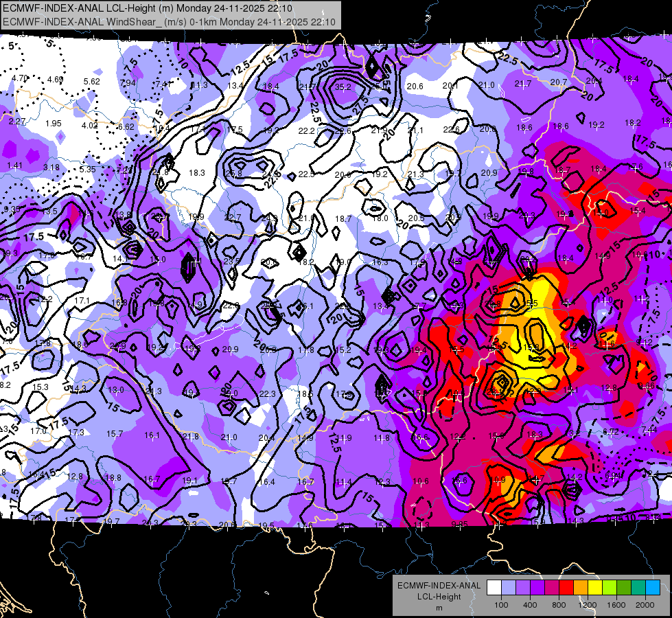Click the legend tick label 400
672x618 pixels.
pos(530,605)
